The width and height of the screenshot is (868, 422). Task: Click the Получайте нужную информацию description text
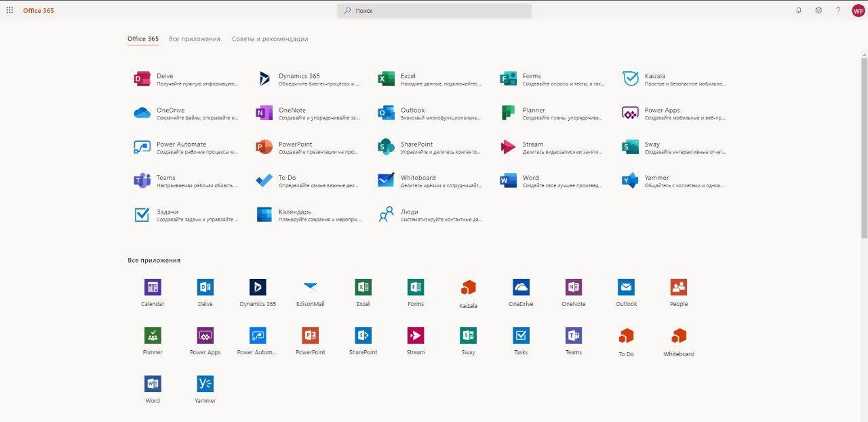point(197,83)
